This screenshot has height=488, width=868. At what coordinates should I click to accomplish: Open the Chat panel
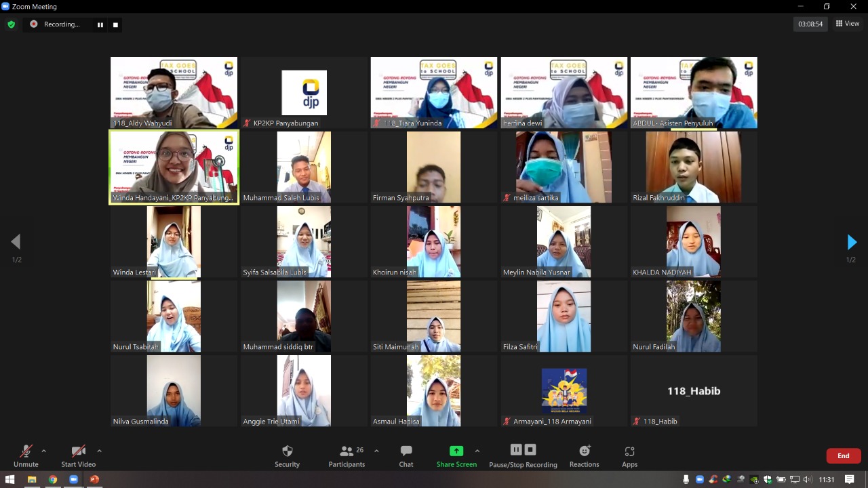click(406, 455)
